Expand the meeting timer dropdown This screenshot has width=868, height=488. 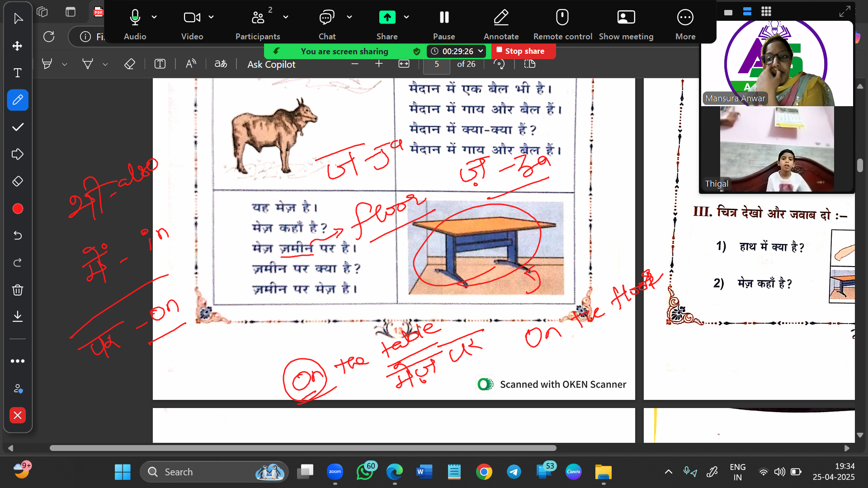481,51
